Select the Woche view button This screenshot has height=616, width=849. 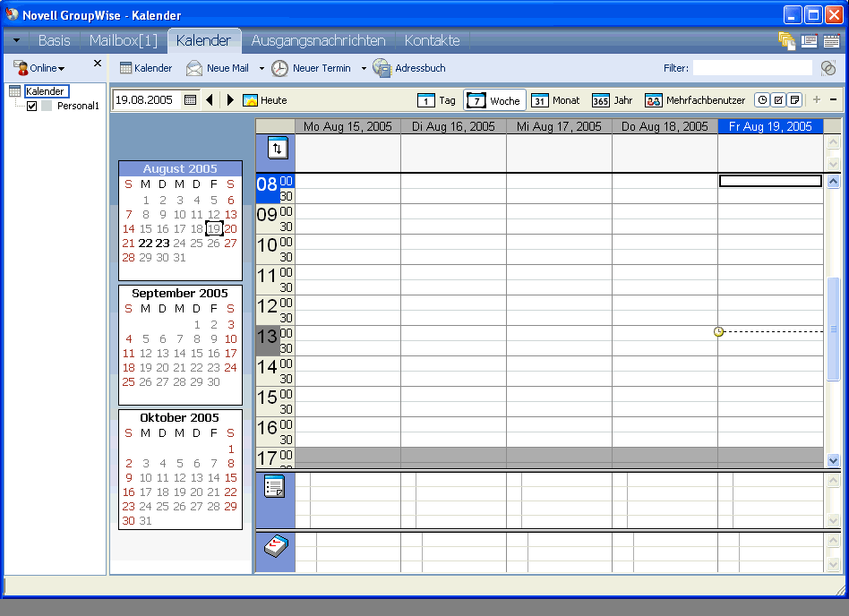(493, 99)
